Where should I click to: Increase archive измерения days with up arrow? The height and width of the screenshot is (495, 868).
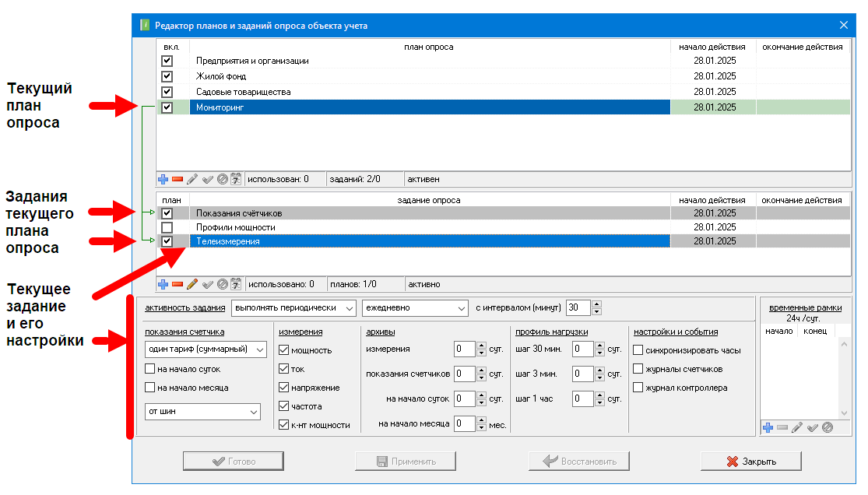[482, 346]
